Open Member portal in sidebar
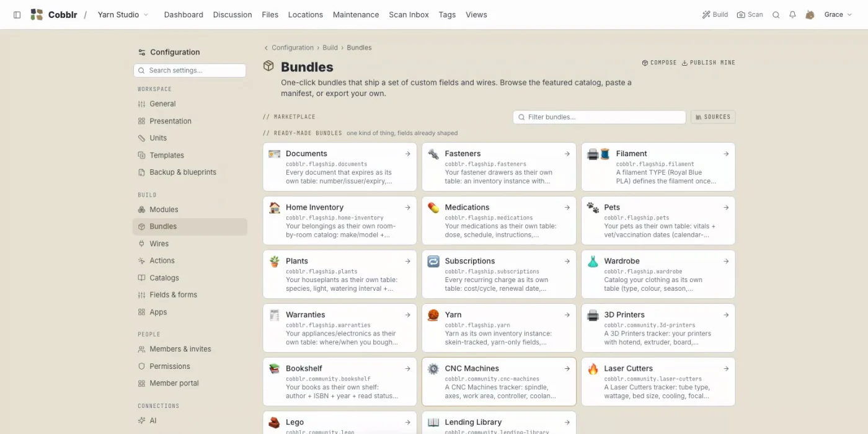Viewport: 868px width, 434px height. pyautogui.click(x=190, y=383)
